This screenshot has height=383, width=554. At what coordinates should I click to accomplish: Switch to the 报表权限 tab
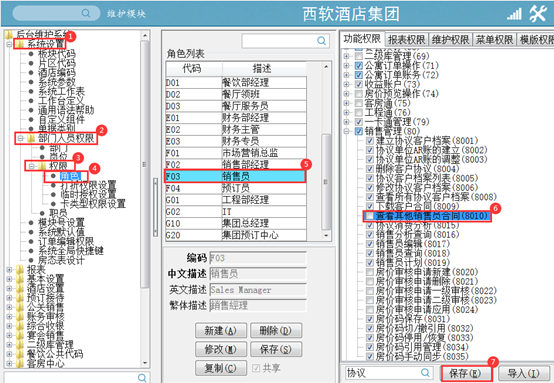[x=406, y=40]
